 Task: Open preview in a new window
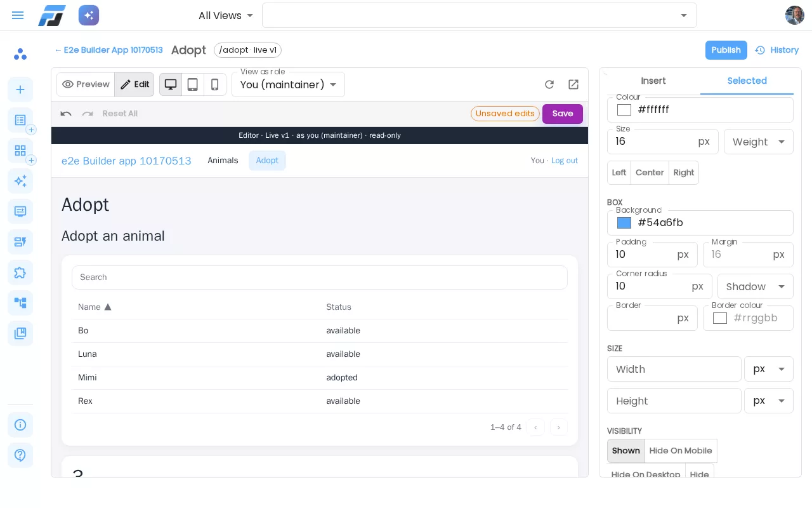point(573,84)
